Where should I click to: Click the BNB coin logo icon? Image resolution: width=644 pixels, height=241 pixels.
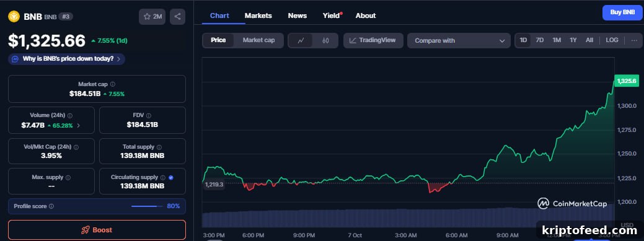(14, 17)
